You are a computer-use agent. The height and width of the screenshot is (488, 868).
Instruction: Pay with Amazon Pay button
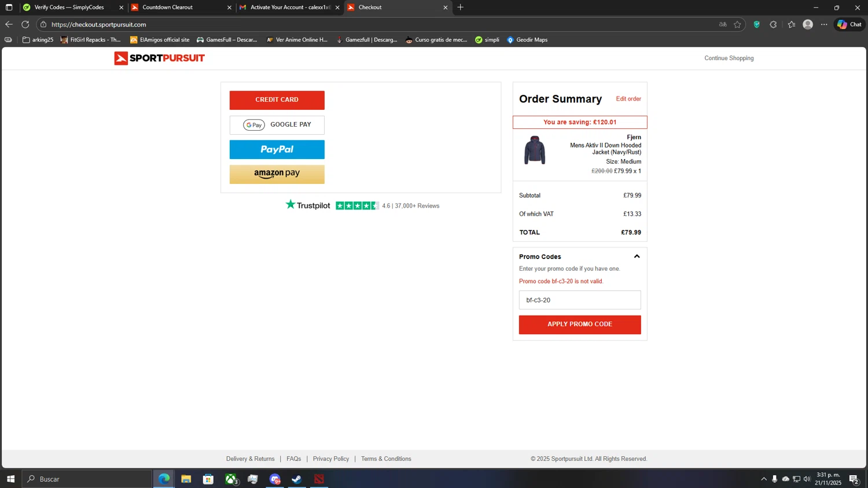coord(277,174)
